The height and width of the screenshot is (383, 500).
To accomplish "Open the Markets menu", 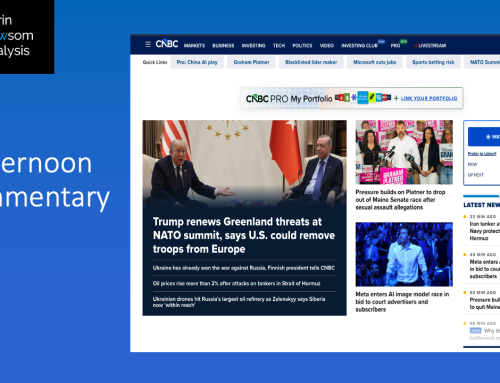I will (194, 46).
